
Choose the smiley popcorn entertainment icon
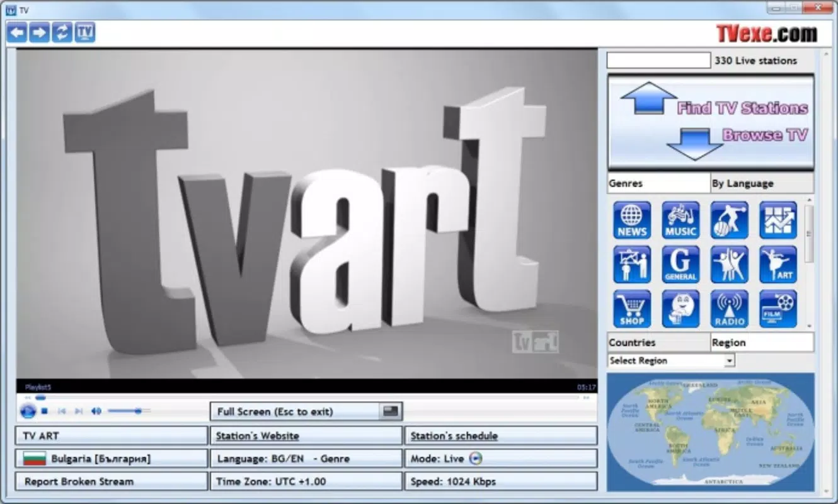680,309
